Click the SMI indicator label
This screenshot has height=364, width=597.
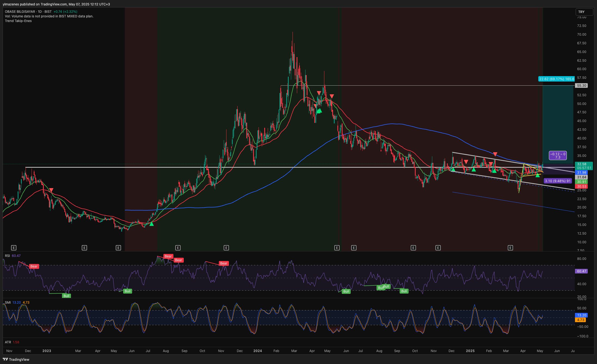tap(8, 303)
